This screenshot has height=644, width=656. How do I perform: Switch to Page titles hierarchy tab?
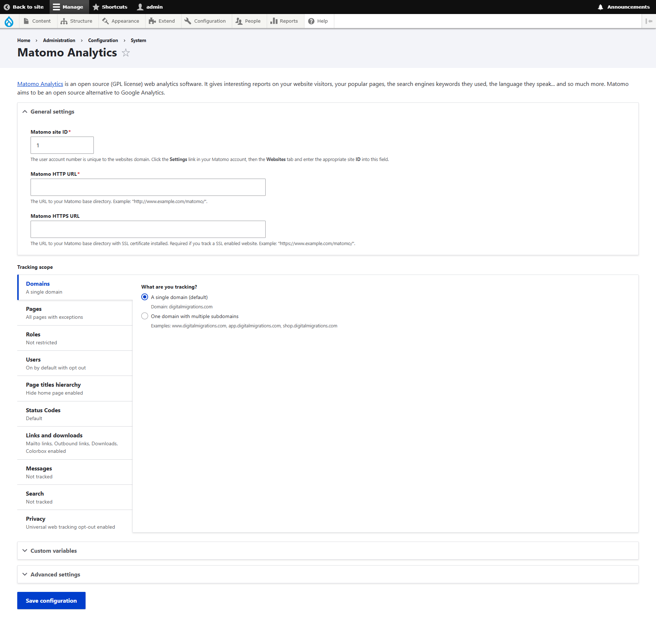[75, 388]
